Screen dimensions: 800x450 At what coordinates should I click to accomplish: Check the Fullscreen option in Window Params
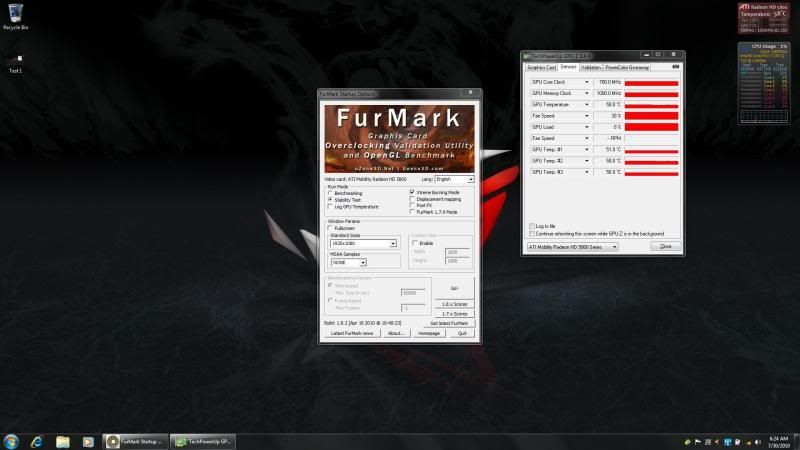331,228
